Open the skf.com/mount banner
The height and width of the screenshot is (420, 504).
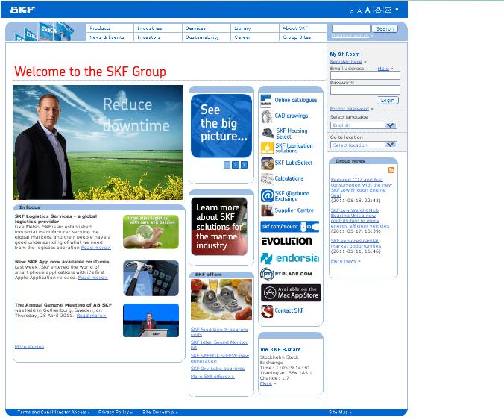(289, 227)
